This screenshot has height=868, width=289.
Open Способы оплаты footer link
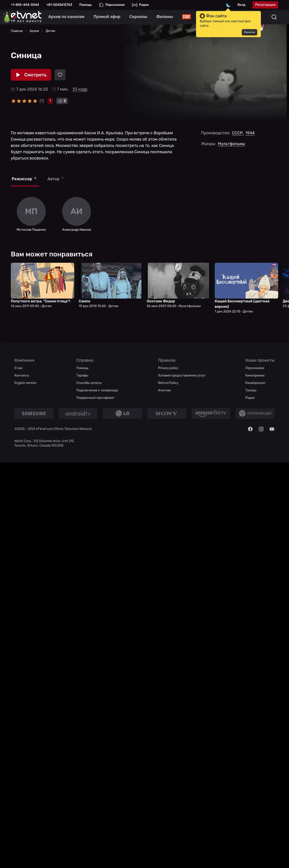[x=89, y=383]
